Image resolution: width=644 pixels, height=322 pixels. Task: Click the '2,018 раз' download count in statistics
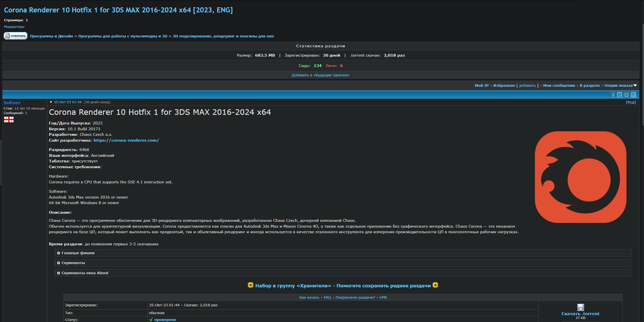(394, 55)
